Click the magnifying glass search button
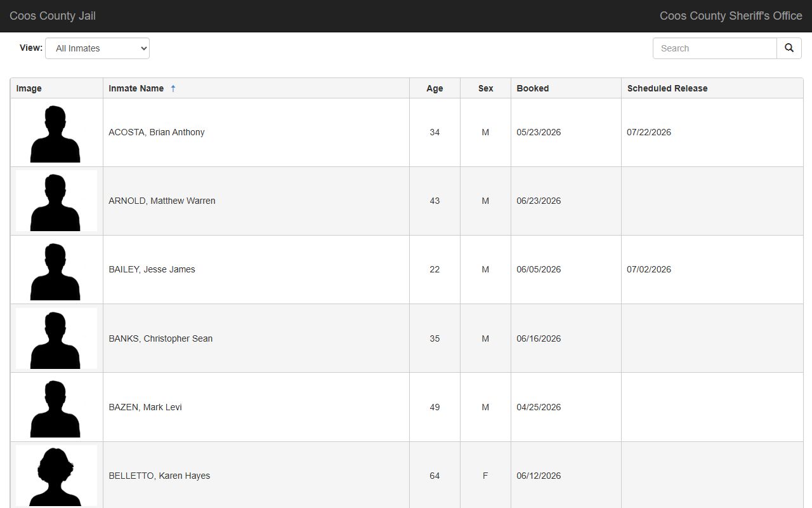 (789, 48)
